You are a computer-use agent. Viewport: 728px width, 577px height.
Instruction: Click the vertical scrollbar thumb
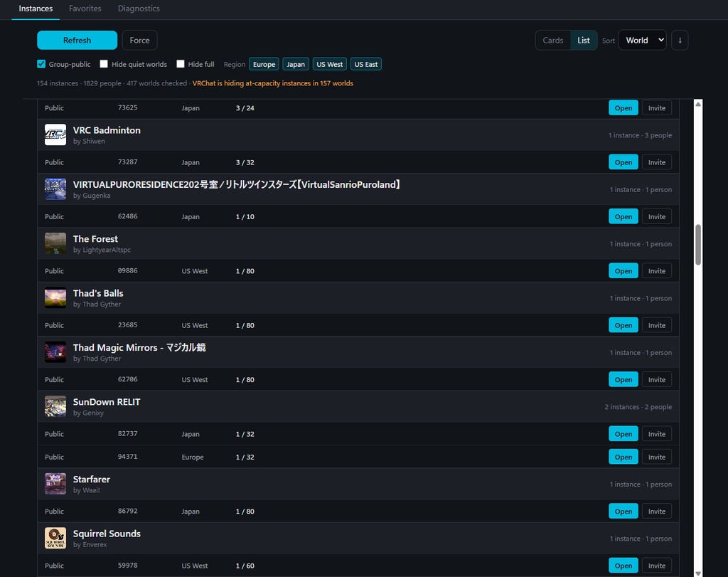click(x=698, y=245)
